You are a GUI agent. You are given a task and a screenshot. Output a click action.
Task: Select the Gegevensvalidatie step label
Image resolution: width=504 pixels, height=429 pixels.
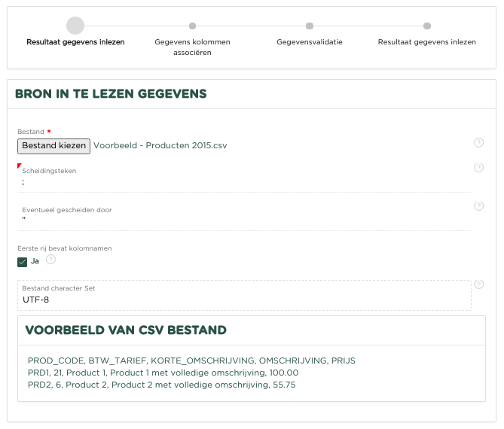[x=310, y=42]
